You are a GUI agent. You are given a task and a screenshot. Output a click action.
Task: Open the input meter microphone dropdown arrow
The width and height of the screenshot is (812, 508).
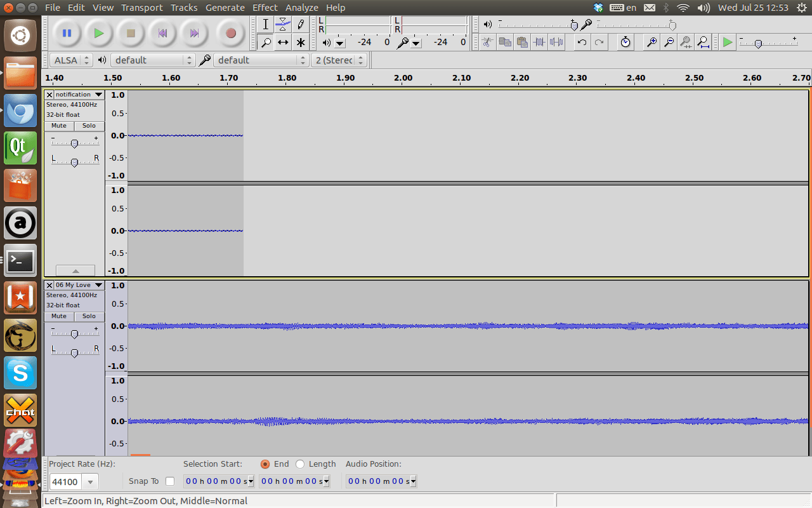416,43
